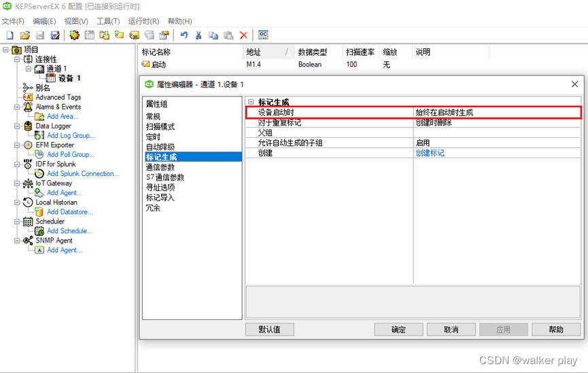The height and width of the screenshot is (373, 588).
Task: Collapse the 标记生成 property section
Action: 251,102
